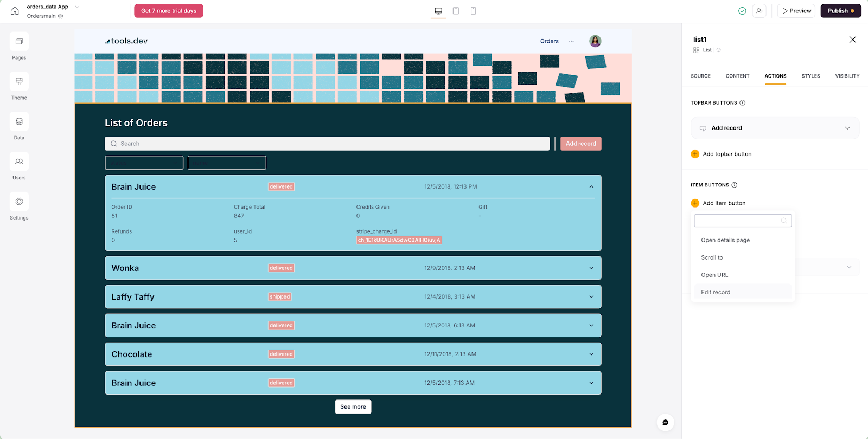Viewport: 868px width, 439px height.
Task: Click the plus icon for Add item button
Action: point(695,203)
